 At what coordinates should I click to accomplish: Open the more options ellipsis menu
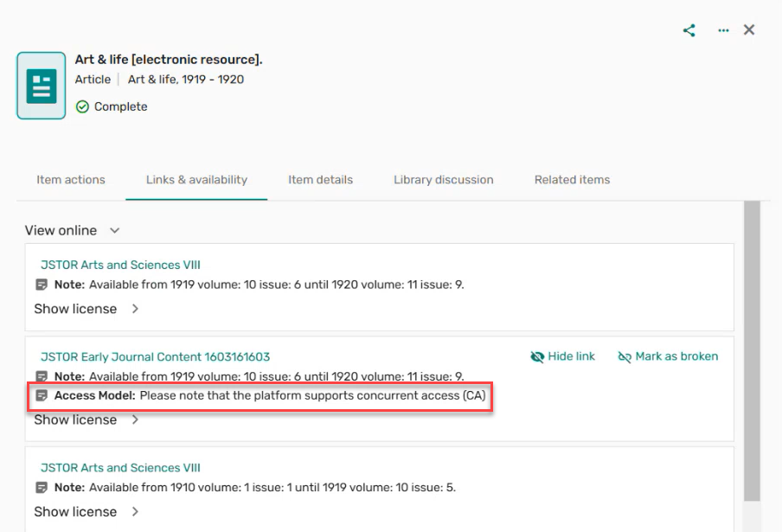[723, 30]
